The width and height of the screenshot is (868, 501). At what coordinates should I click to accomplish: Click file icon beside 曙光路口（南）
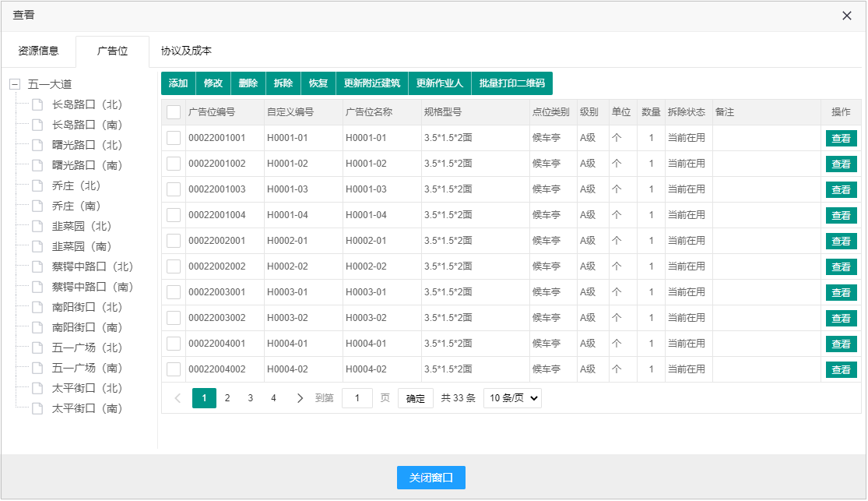(x=37, y=165)
